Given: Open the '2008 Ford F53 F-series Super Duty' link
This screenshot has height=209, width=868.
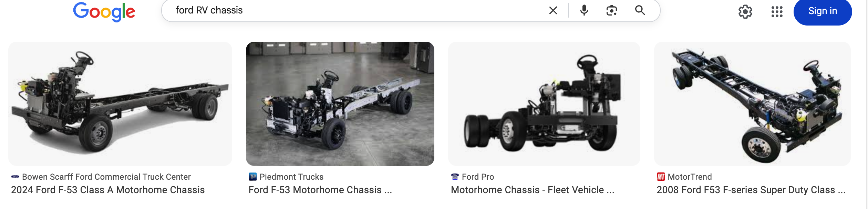Looking at the screenshot, I should pyautogui.click(x=751, y=190).
